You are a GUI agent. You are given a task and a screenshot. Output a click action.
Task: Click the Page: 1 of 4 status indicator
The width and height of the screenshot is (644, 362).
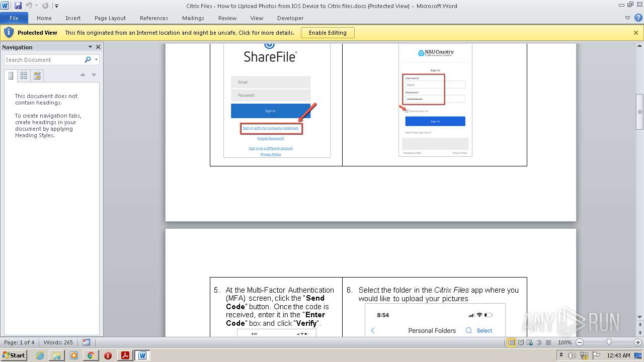[x=19, y=342]
